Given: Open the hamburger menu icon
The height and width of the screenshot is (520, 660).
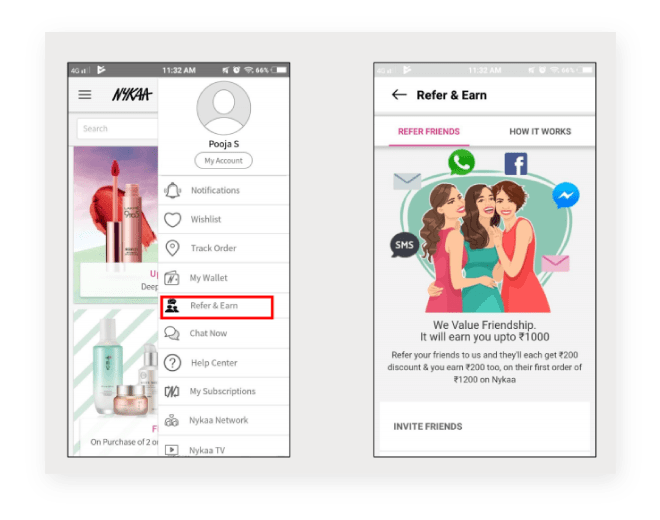Looking at the screenshot, I should click(x=85, y=95).
